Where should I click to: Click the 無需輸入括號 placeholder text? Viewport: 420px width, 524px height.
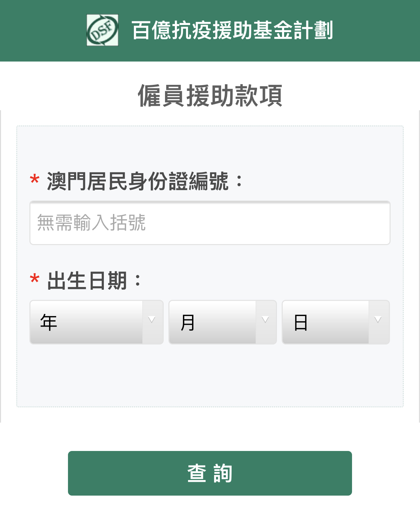(x=91, y=223)
